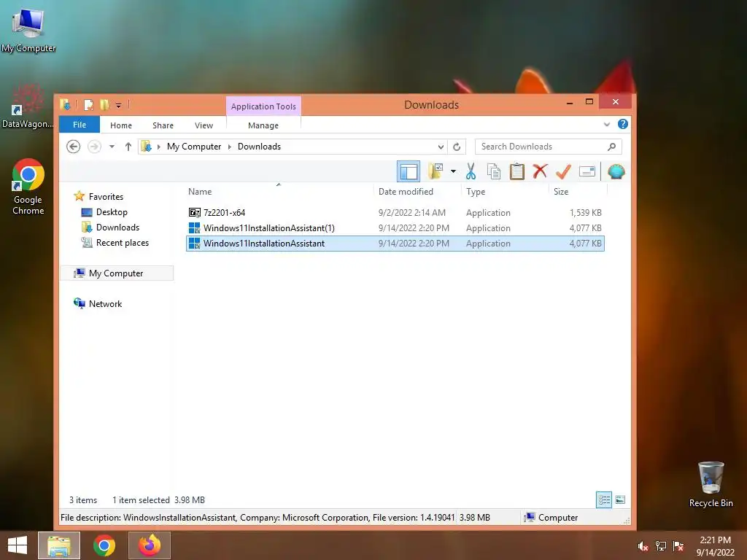The image size is (747, 560).
Task: Open the Home ribbon tab
Action: pyautogui.click(x=121, y=125)
